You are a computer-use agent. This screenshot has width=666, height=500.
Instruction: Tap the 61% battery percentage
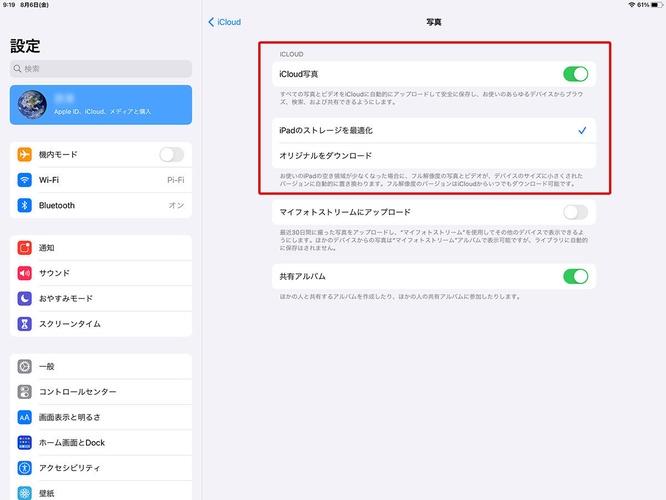[643, 5]
